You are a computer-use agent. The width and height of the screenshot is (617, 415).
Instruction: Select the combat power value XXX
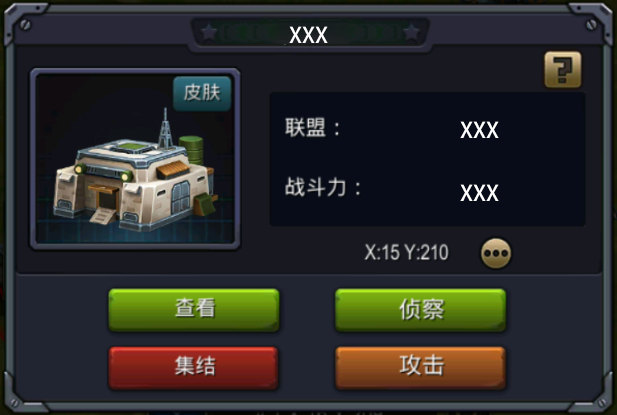tap(479, 193)
